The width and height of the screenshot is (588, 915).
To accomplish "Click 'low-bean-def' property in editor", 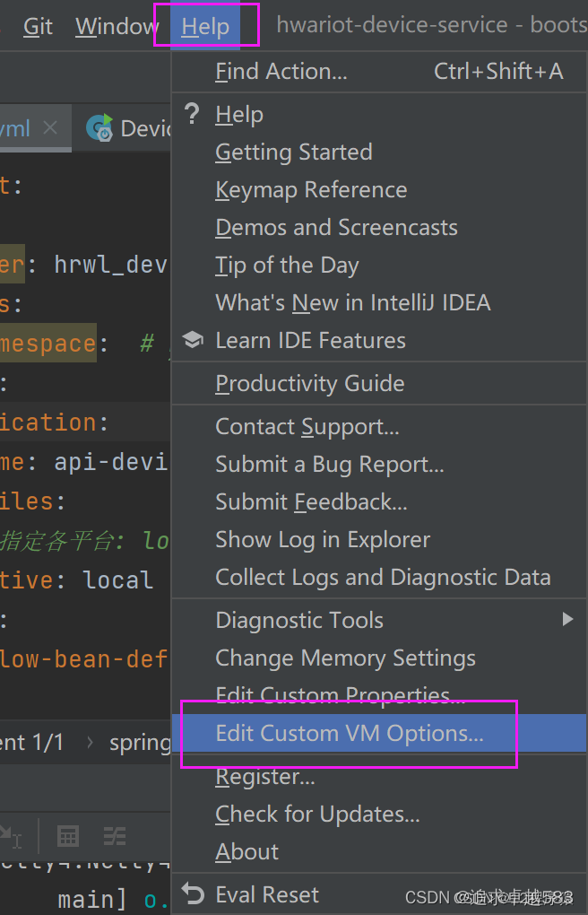I will point(83,659).
